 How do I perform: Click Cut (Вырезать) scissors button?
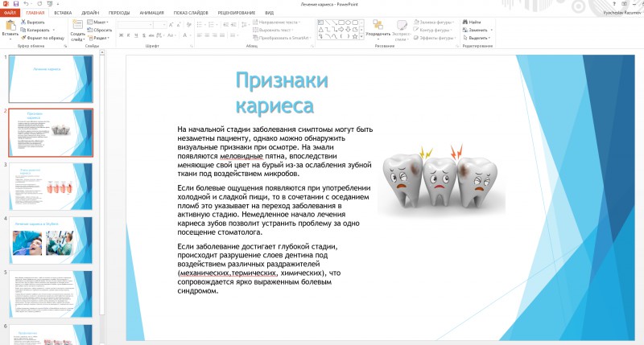tap(33, 23)
